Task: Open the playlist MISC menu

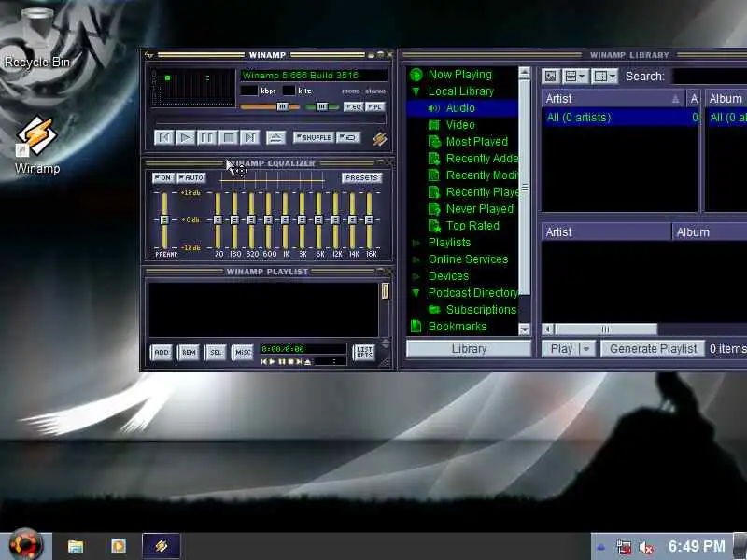Action: pos(243,353)
